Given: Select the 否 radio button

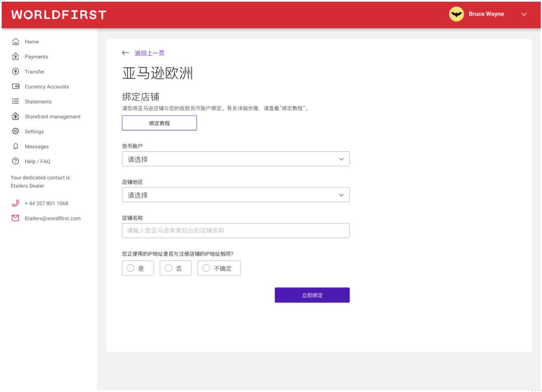Looking at the screenshot, I should (x=169, y=268).
